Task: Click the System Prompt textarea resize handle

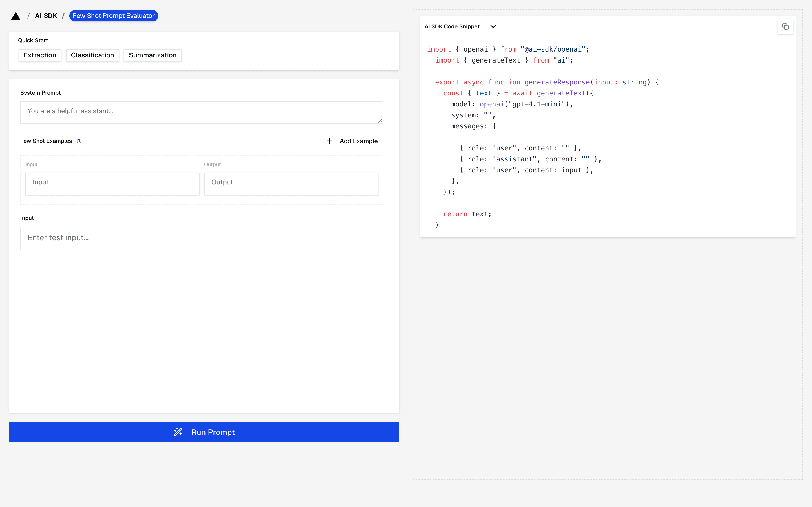Action: click(380, 121)
